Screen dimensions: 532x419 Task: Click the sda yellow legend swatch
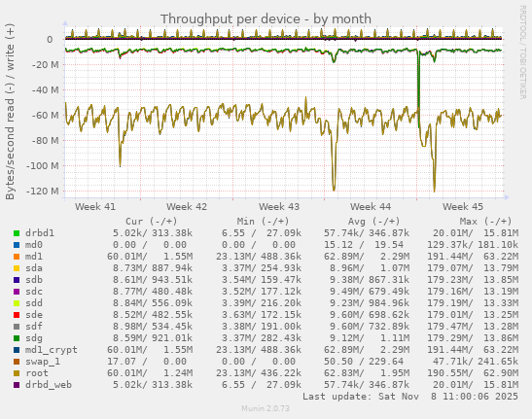[x=17, y=268]
